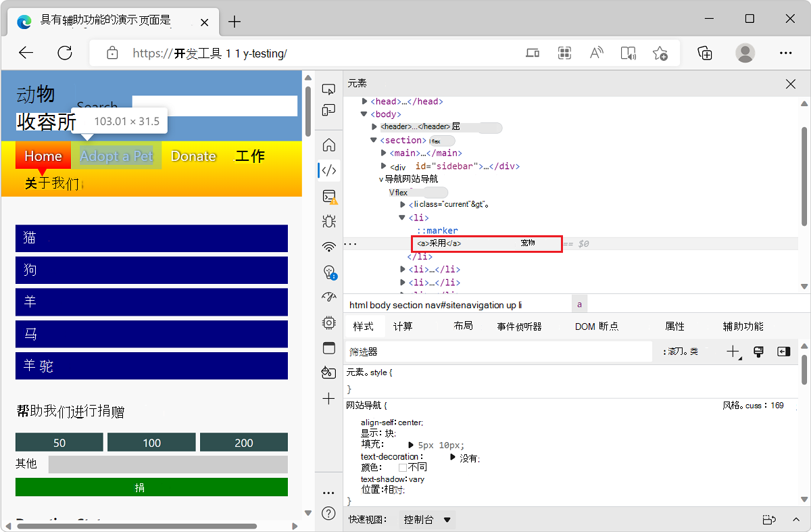Select the Inspect element tool icon
The width and height of the screenshot is (811, 532).
coord(328,89)
